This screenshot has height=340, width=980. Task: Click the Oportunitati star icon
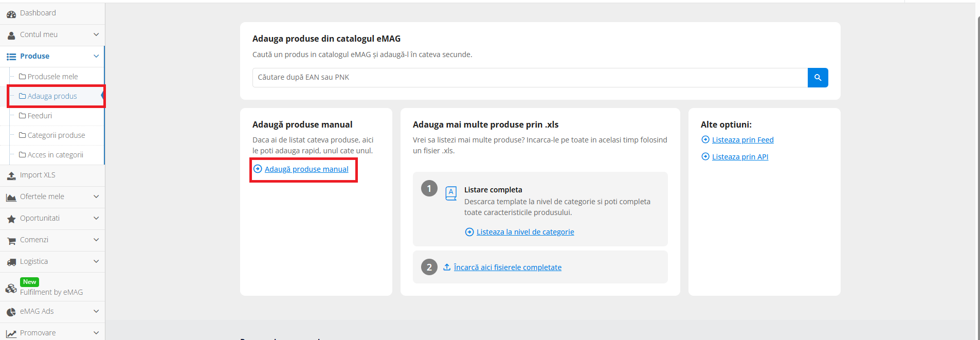click(11, 219)
